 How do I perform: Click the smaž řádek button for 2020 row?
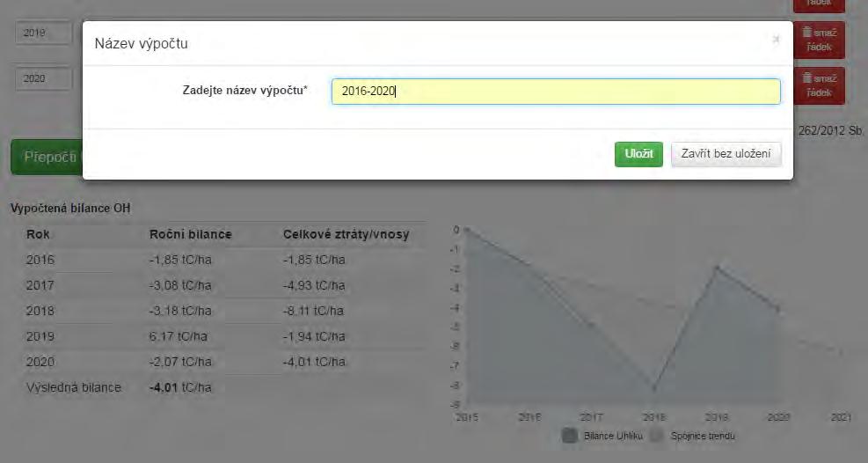819,85
